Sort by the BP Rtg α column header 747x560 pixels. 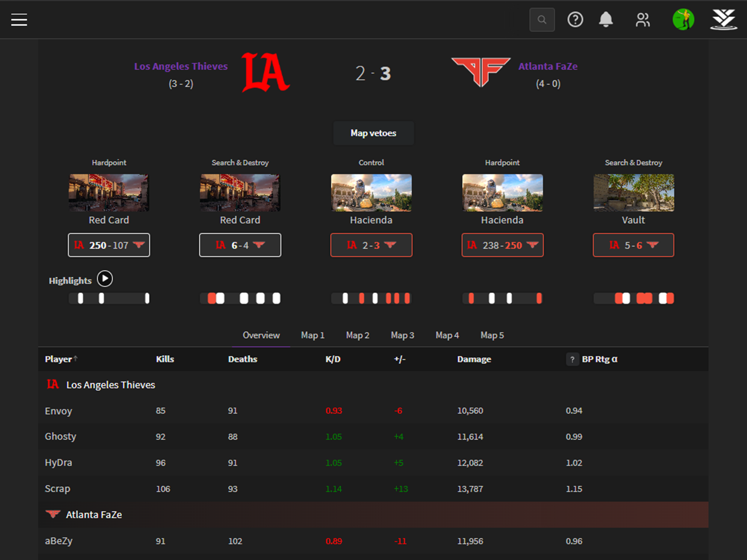(599, 359)
